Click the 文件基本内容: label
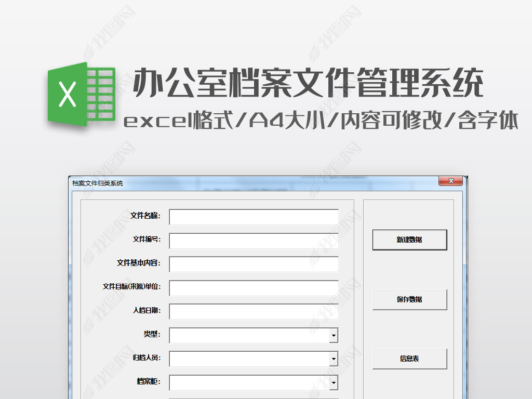The width and height of the screenshot is (532, 399). (x=139, y=263)
